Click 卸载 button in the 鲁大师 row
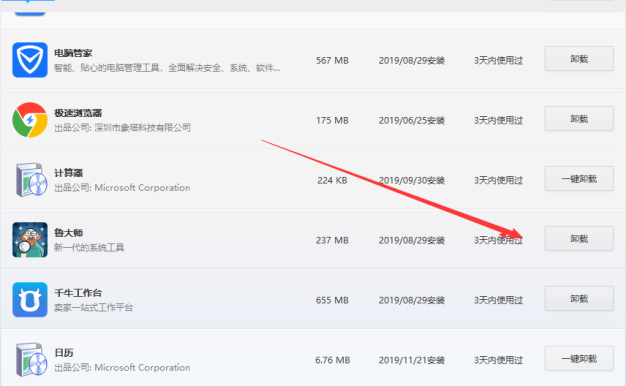626x386 pixels. pos(579,239)
